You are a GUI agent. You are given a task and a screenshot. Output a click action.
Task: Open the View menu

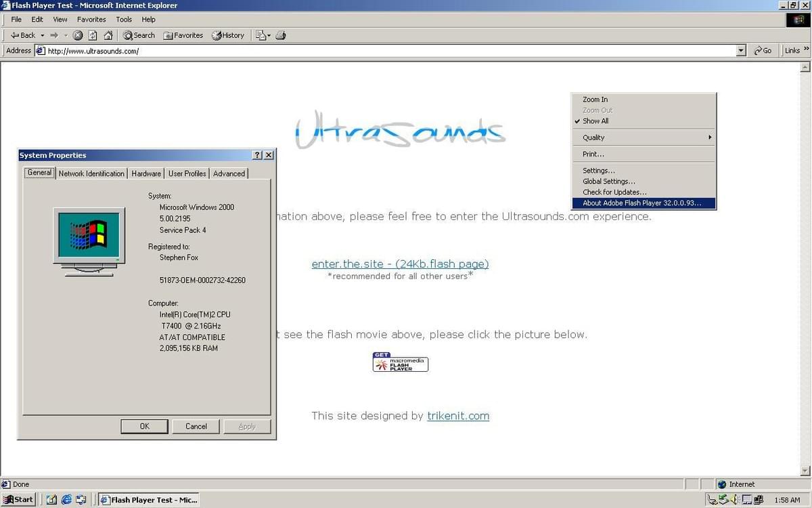[60, 20]
